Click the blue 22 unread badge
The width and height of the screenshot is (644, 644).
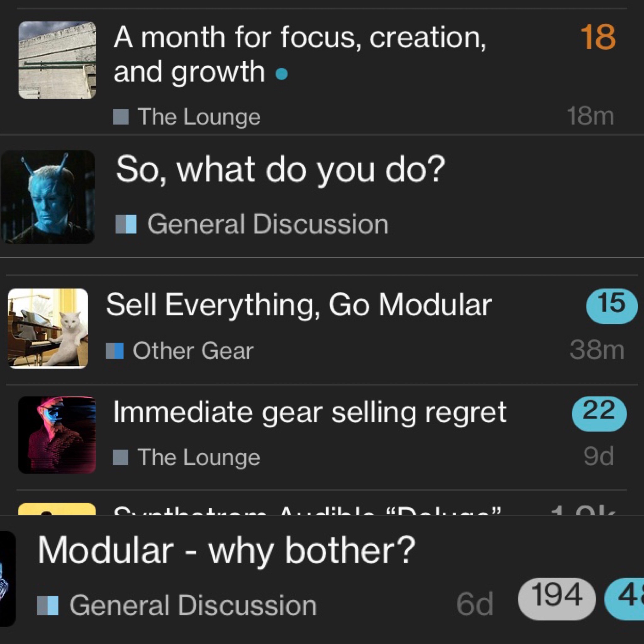pos(599,414)
